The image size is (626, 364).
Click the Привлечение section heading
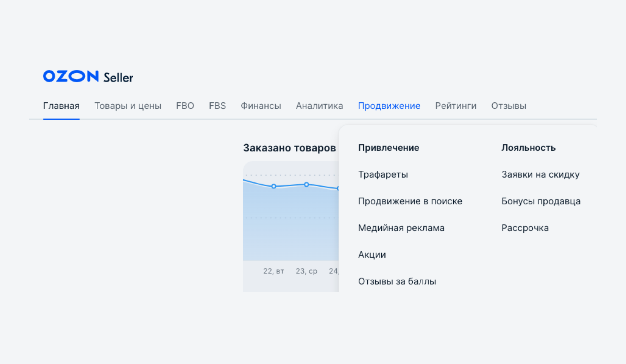(389, 148)
